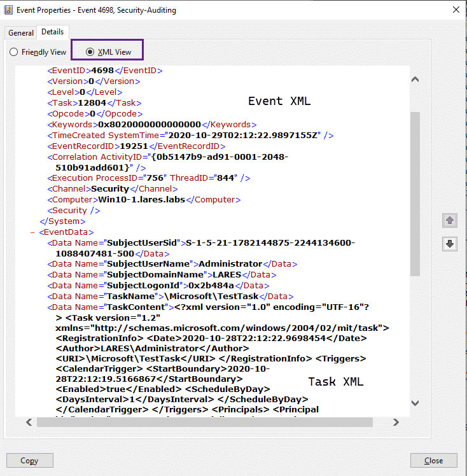Click the URI \Microsoft\TestTask text

tap(136, 359)
